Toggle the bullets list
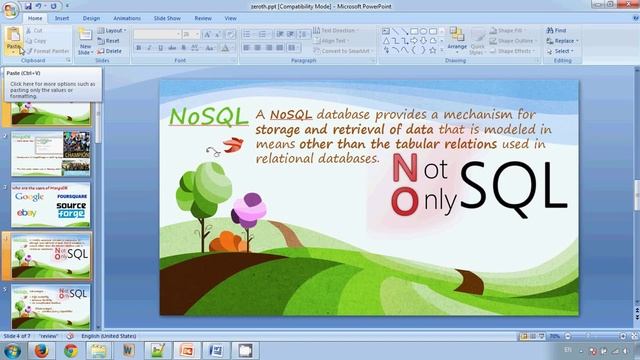The height and width of the screenshot is (360, 640). (x=247, y=34)
